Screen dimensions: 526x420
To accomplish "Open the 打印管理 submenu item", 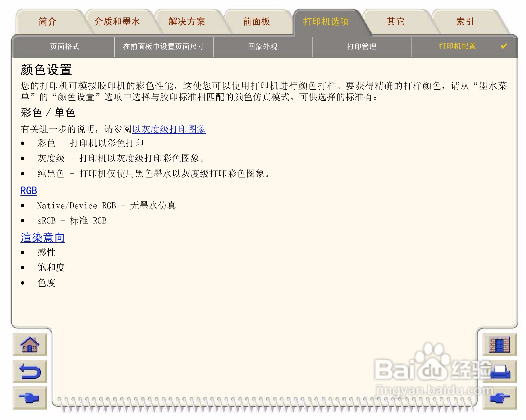I will coord(361,47).
